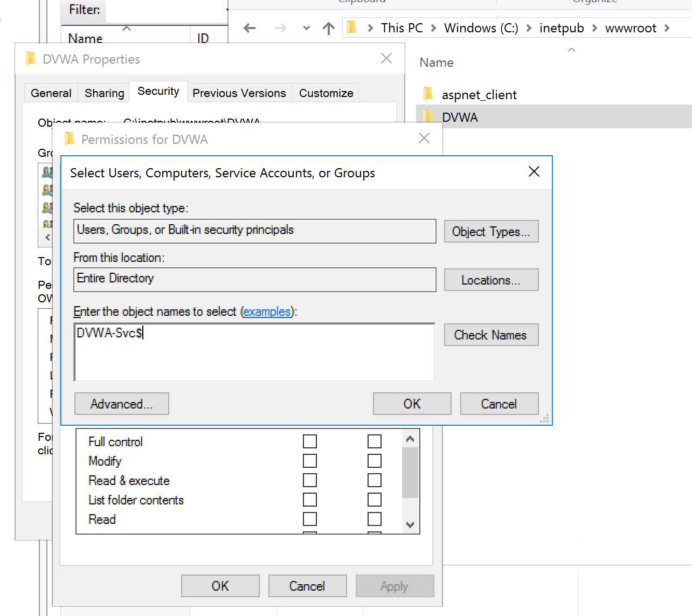Click Cancel in the Permissions for DVWA dialog
The image size is (692, 616).
pos(307,586)
